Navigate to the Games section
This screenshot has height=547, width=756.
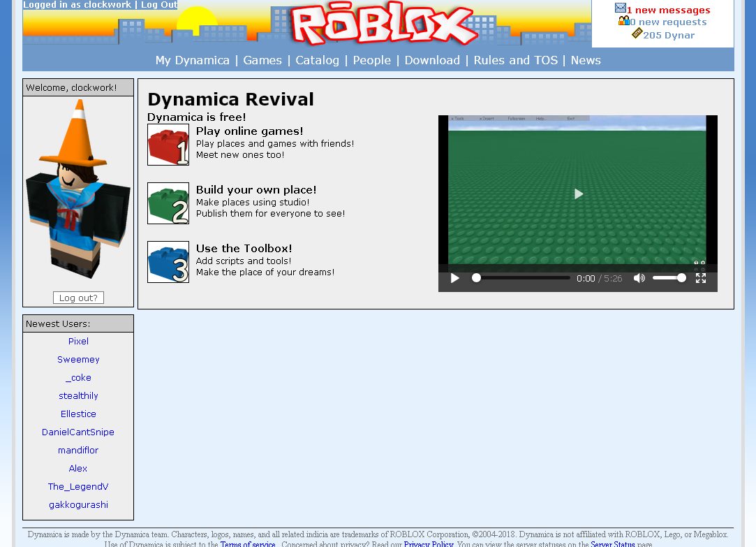[x=262, y=60]
